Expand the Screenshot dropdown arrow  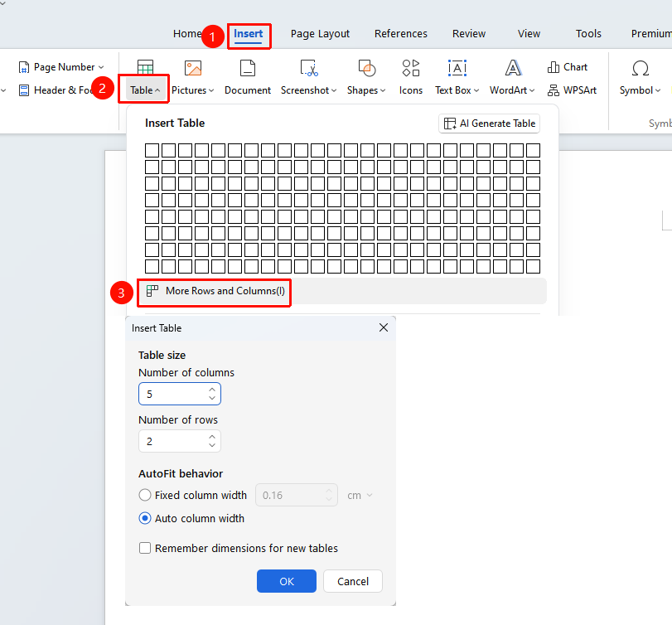click(x=334, y=90)
